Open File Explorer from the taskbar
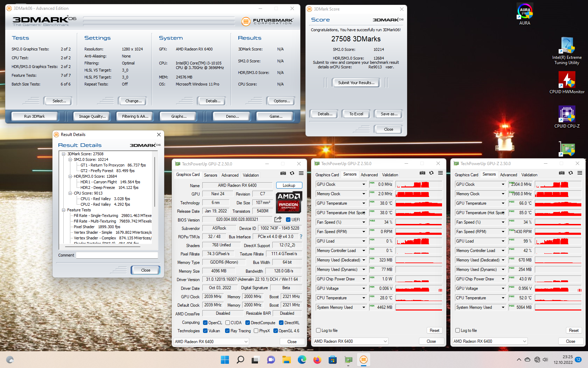The width and height of the screenshot is (588, 368). coord(287,360)
